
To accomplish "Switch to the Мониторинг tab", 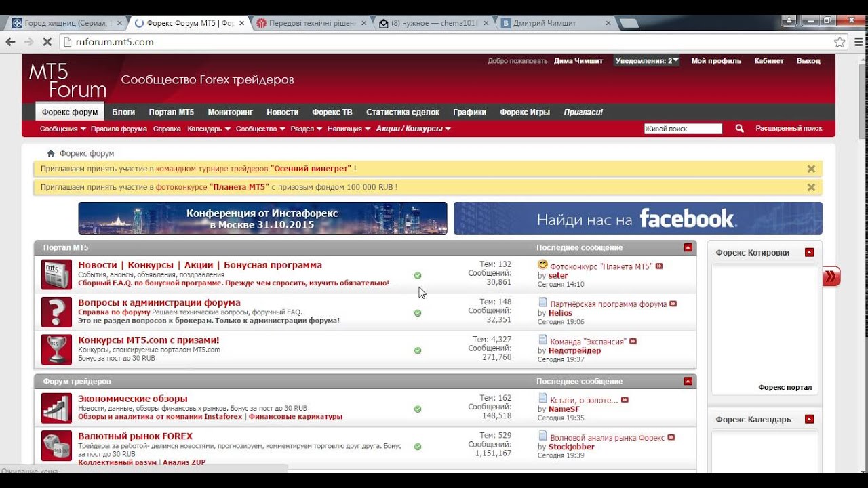I will pyautogui.click(x=231, y=112).
